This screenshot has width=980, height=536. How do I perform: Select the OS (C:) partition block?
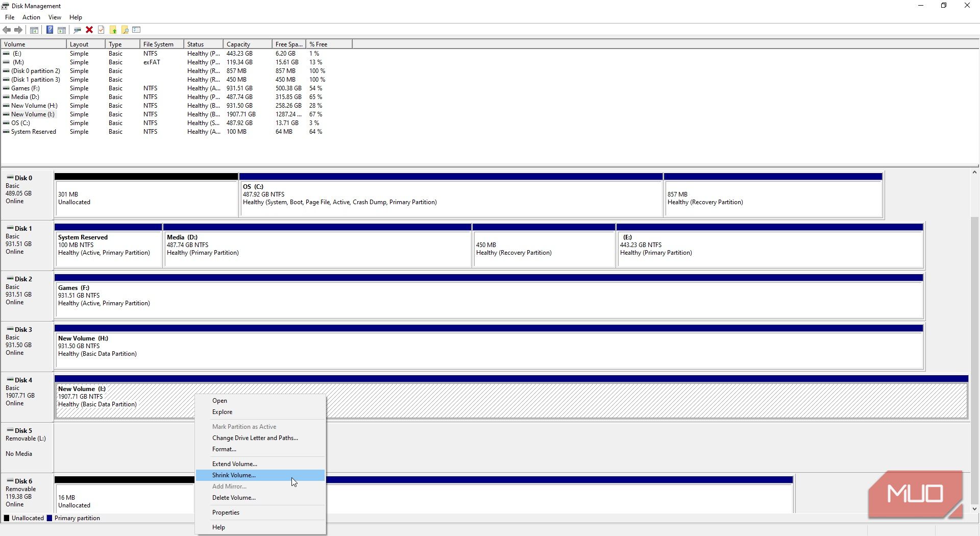[451, 195]
